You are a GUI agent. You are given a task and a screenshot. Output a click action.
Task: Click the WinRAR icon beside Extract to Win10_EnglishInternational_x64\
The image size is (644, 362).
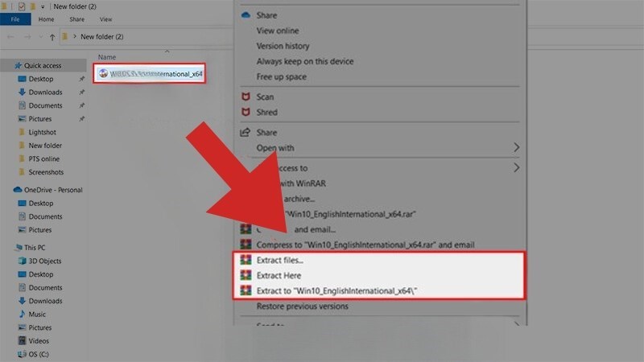pyautogui.click(x=246, y=290)
